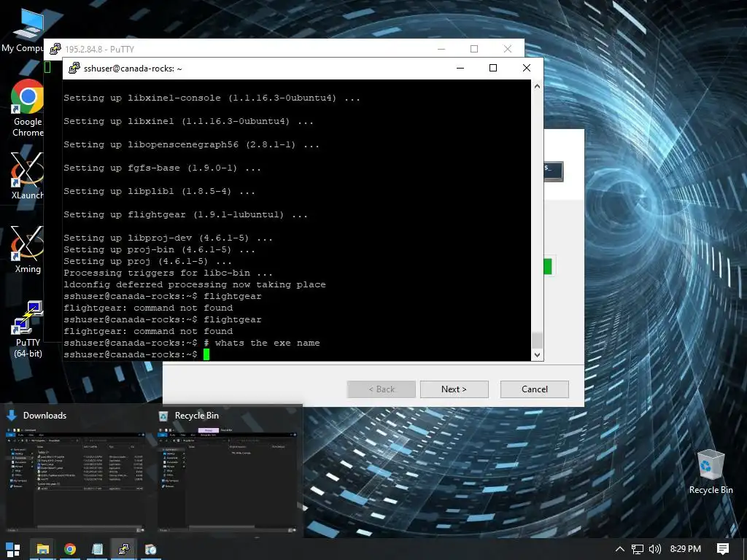Screen dimensions: 747x560
Task: Launch Google Chrome from the desktop
Action: (x=27, y=109)
